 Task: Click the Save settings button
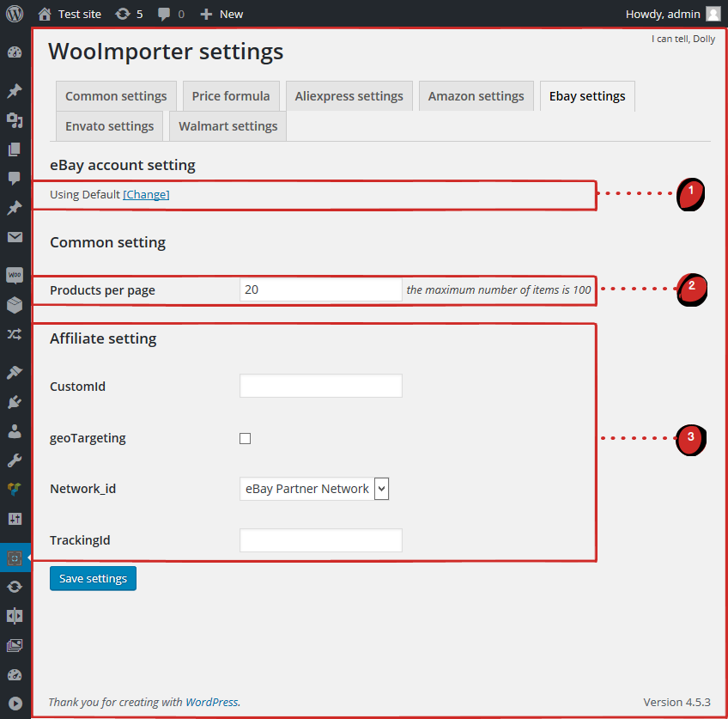click(93, 578)
